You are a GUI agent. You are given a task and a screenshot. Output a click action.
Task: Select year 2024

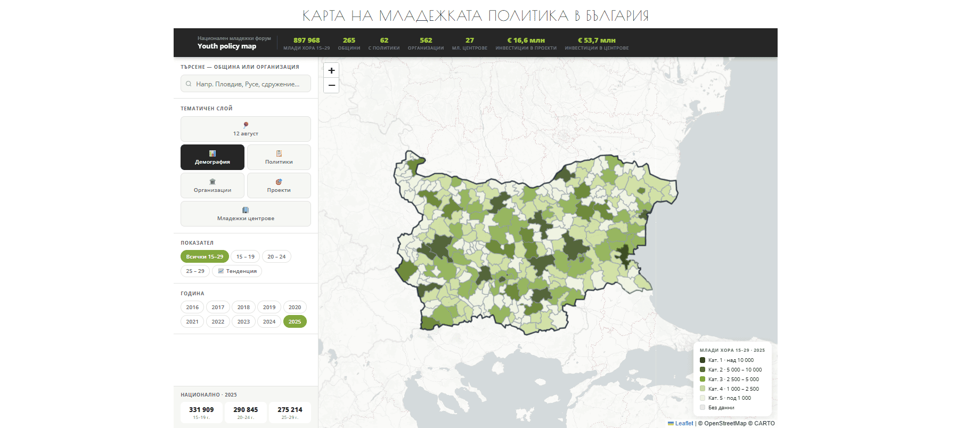click(269, 321)
